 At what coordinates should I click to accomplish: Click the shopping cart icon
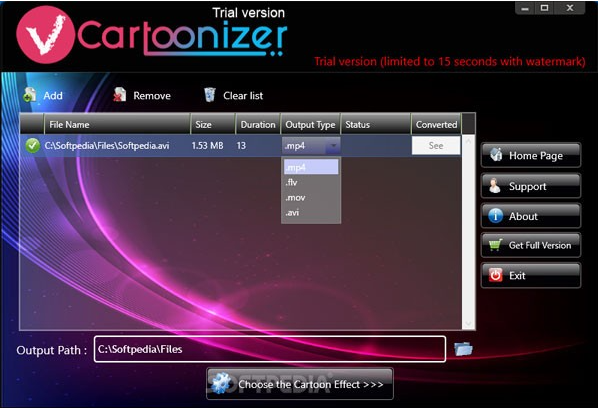tap(495, 245)
